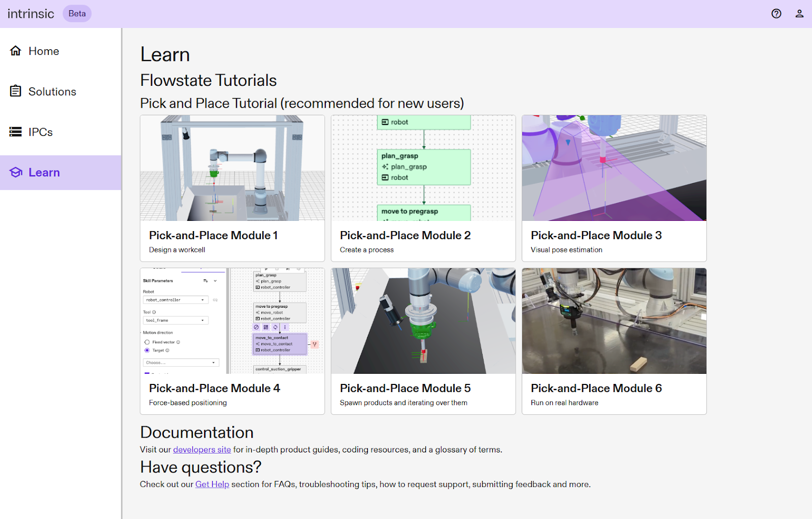Open Pick-and-Place Module 4 thumbnail image
812x519 pixels.
pyautogui.click(x=232, y=321)
